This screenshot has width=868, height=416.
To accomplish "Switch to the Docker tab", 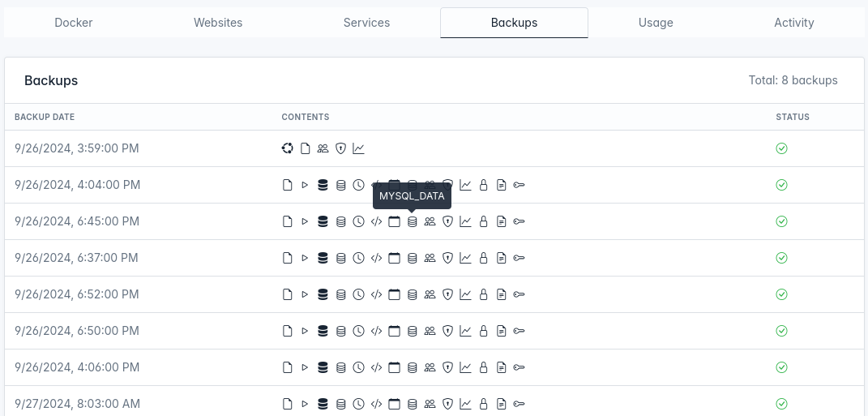I will coord(74,23).
